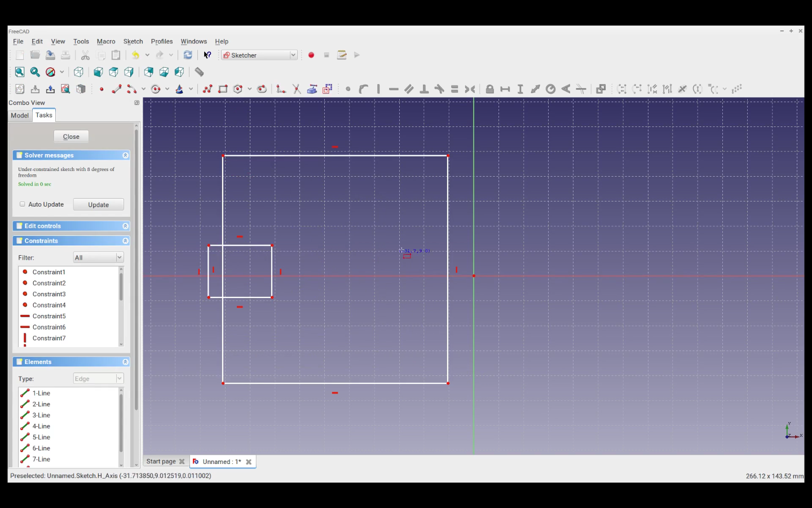The height and width of the screenshot is (508, 812).
Task: Open the constraints Filter dropdown
Action: [98, 258]
